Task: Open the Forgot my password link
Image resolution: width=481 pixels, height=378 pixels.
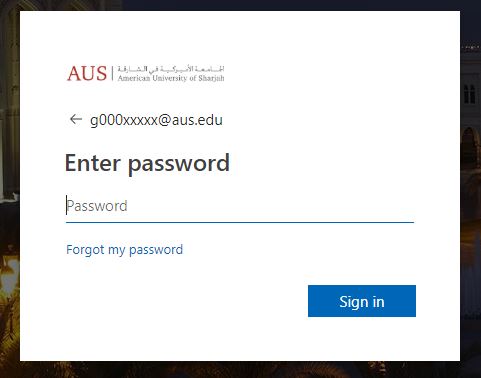Action: [124, 249]
